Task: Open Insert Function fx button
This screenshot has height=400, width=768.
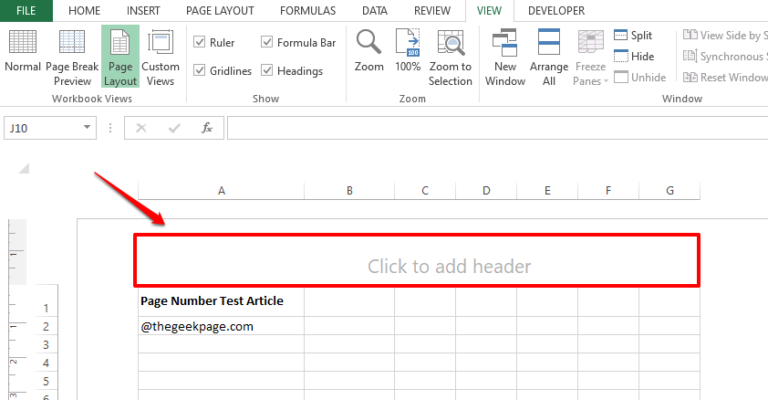Action: pyautogui.click(x=207, y=128)
